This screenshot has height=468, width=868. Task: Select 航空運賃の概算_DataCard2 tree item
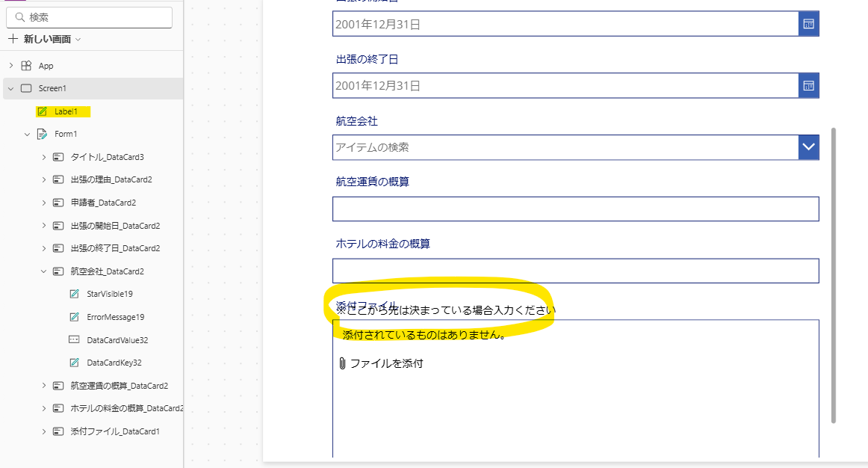pos(119,386)
